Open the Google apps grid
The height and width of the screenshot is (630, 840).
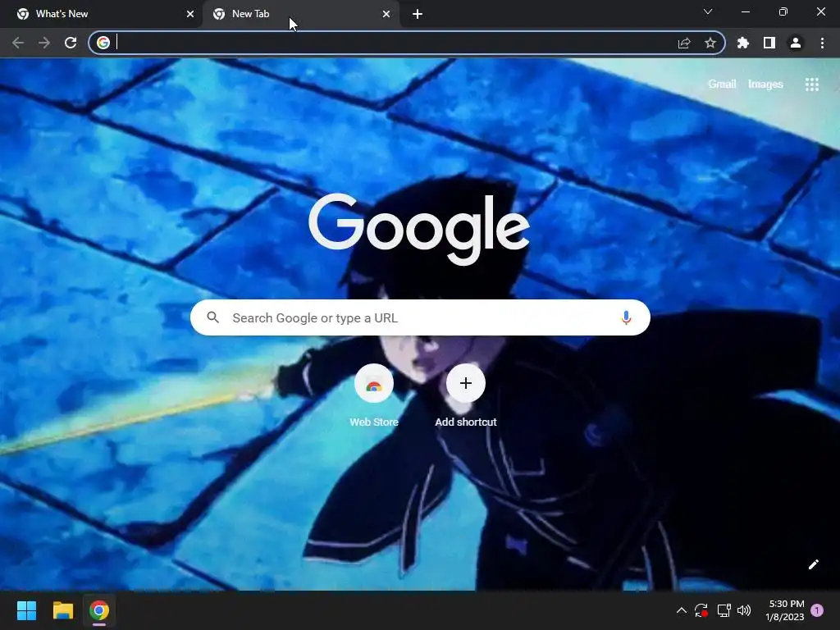812,84
